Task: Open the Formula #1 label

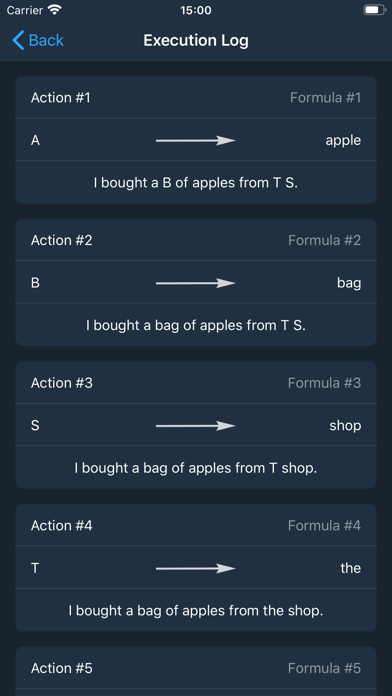Action: pyautogui.click(x=325, y=98)
